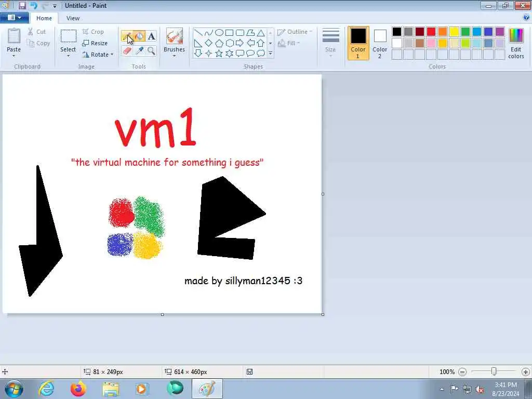Pick the yellow palette swatch
The height and width of the screenshot is (399, 532).
click(x=454, y=32)
